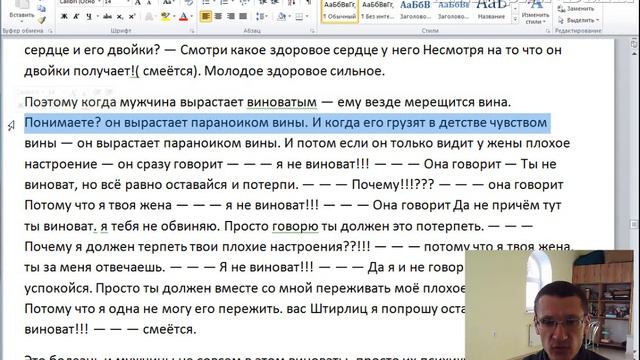The width and height of the screenshot is (640, 360).
Task: Open the Выделить dropdown
Action: (578, 20)
